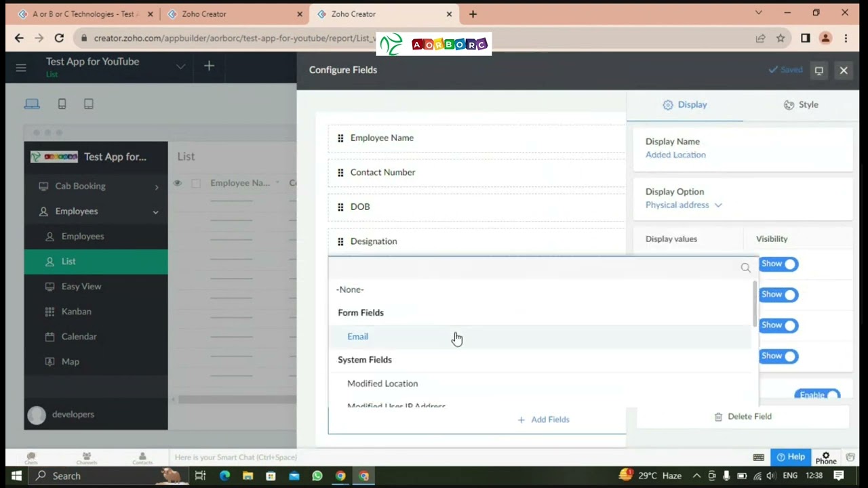Image resolution: width=868 pixels, height=488 pixels.
Task: Select the laptop device preview icon
Action: [32, 104]
